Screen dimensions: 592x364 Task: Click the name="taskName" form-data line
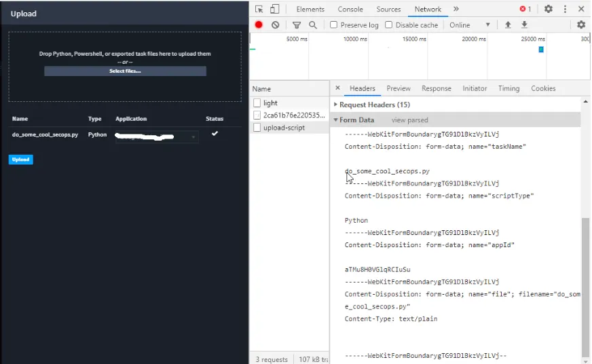pos(435,147)
